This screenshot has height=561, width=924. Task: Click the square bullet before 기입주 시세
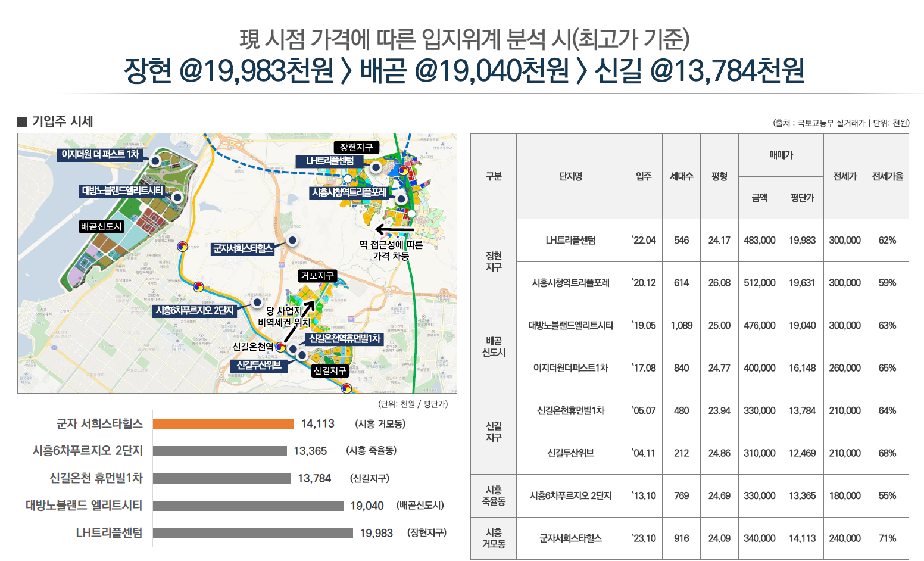pos(23,121)
